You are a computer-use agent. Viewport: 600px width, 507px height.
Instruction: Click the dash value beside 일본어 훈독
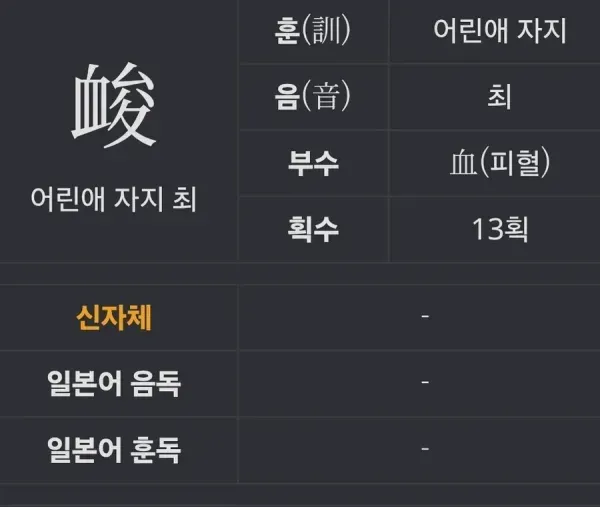coord(425,449)
